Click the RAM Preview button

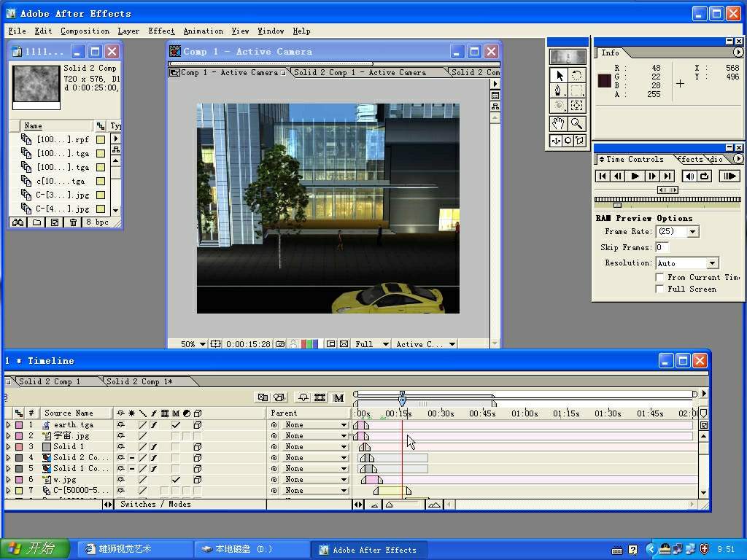(x=729, y=176)
